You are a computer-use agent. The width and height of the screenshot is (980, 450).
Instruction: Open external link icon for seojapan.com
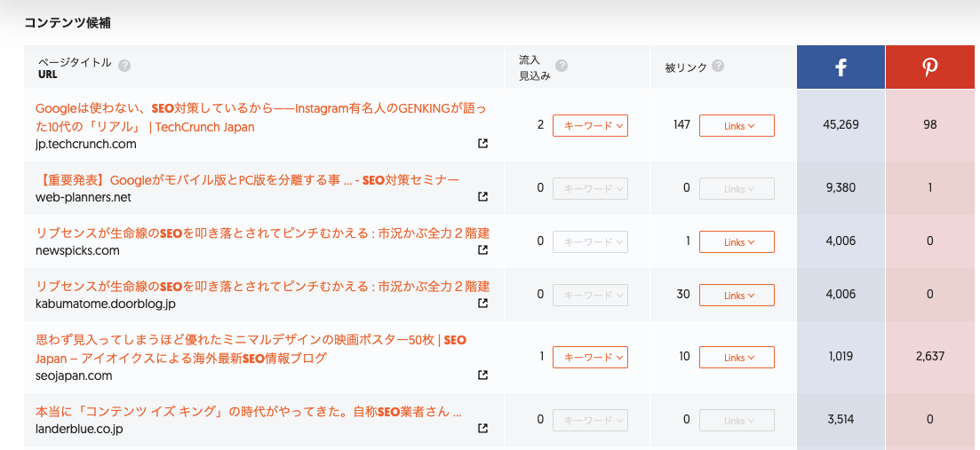pyautogui.click(x=482, y=375)
